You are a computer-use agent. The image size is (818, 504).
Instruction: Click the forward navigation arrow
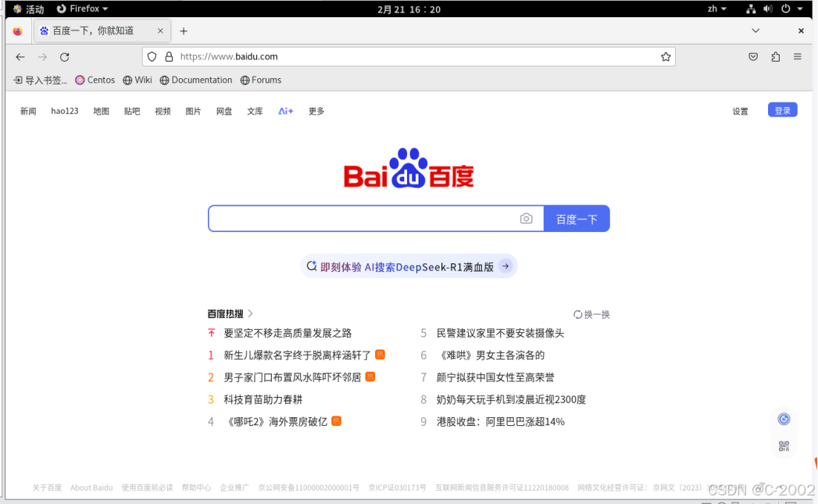coord(42,57)
